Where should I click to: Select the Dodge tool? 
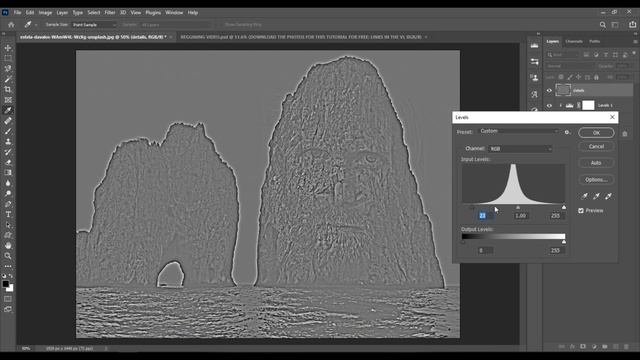click(8, 193)
